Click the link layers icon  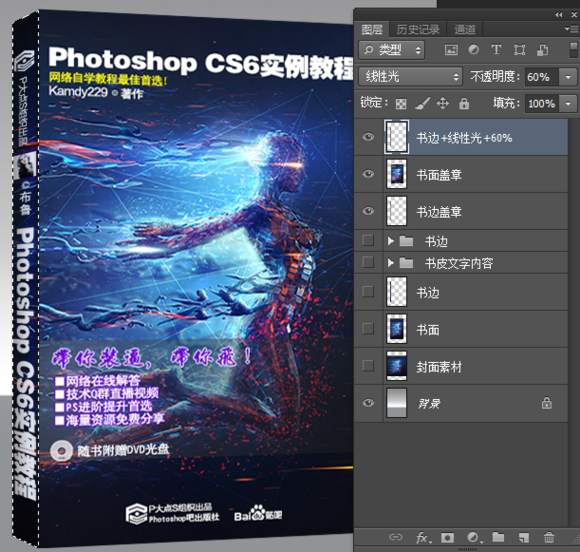pos(395,537)
